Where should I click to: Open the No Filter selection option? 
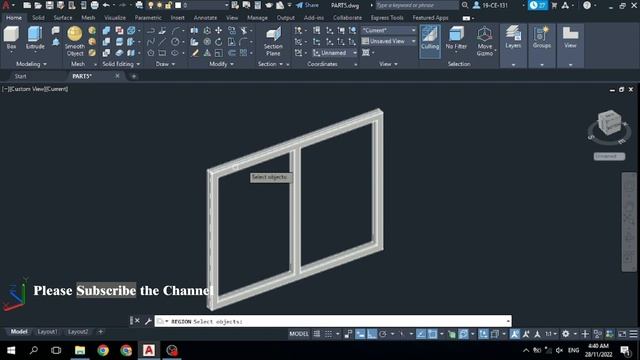(456, 38)
